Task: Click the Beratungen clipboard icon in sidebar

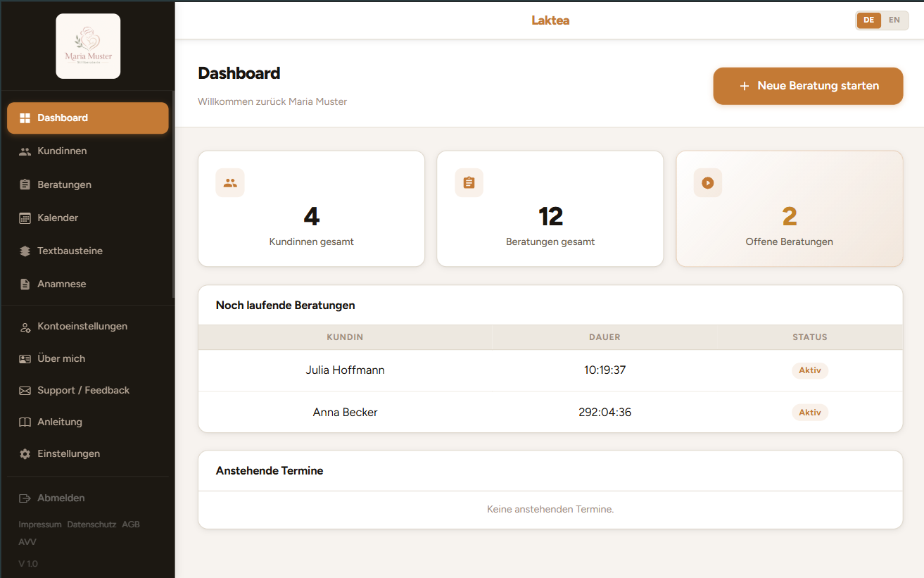Action: pos(25,184)
